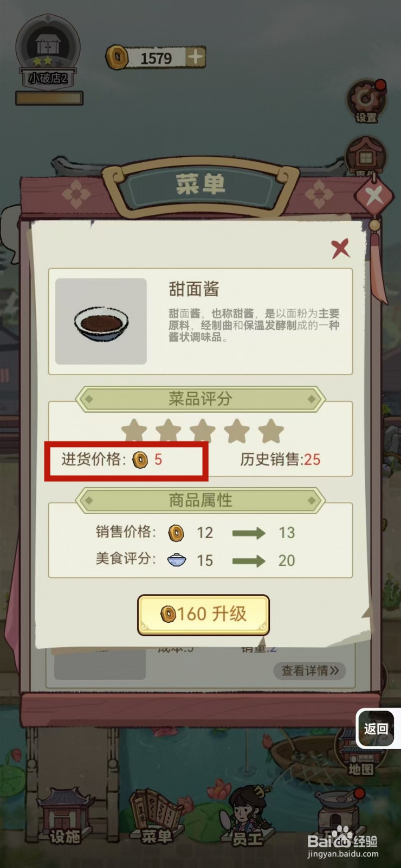Tap the gold coin icon beside 1579
Viewport: 401px width, 868px height.
[x=117, y=57]
